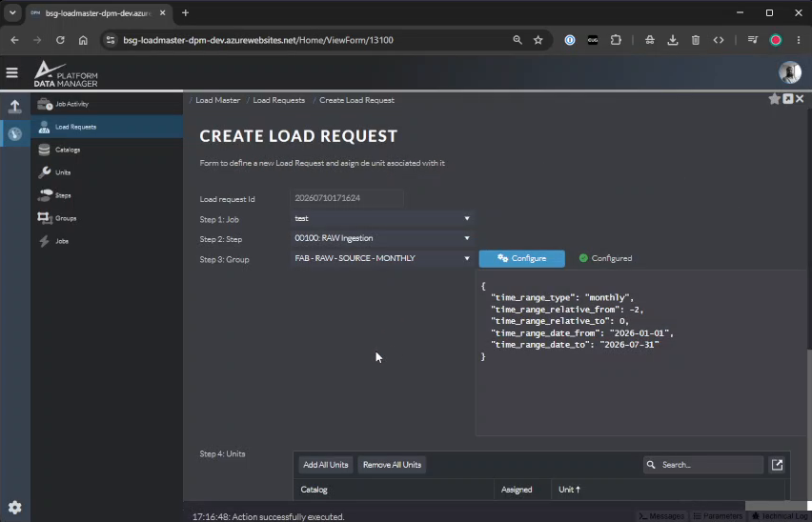Open the browser zoom magnifier icon

click(517, 40)
